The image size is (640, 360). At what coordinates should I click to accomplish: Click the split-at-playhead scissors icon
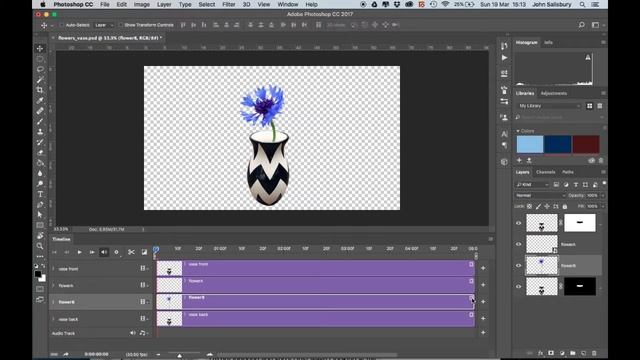[x=131, y=252]
